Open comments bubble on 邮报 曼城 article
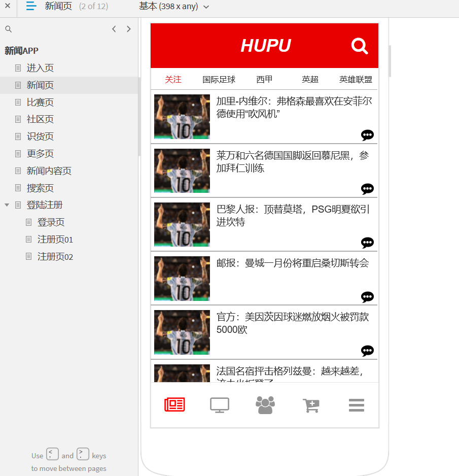 [x=367, y=296]
